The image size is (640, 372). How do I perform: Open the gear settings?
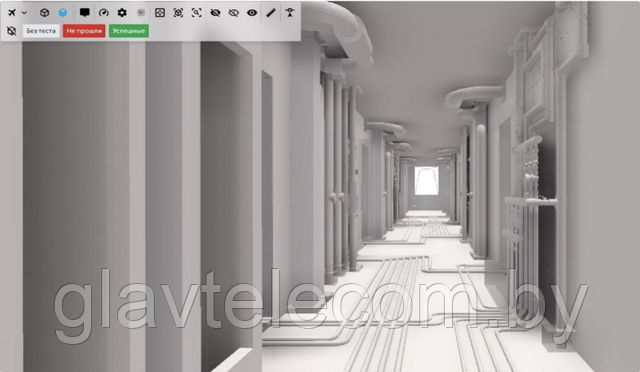tap(122, 13)
